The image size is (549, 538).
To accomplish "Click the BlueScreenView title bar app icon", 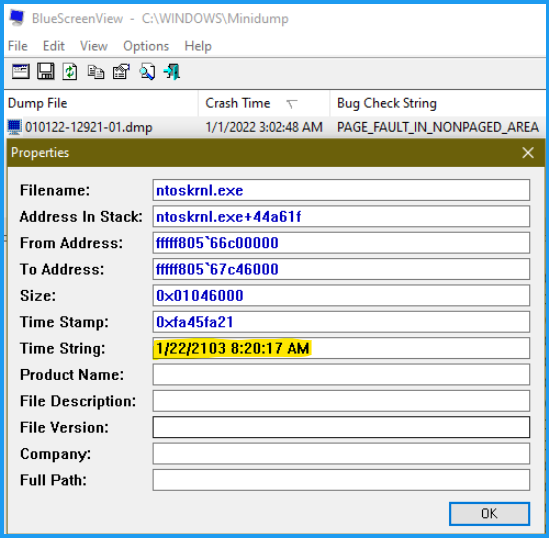I will (16, 18).
